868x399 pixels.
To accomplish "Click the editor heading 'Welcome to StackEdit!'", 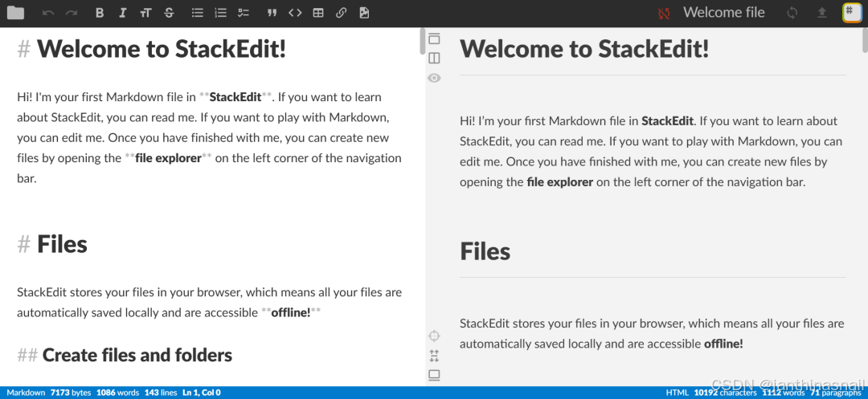I will click(x=161, y=49).
